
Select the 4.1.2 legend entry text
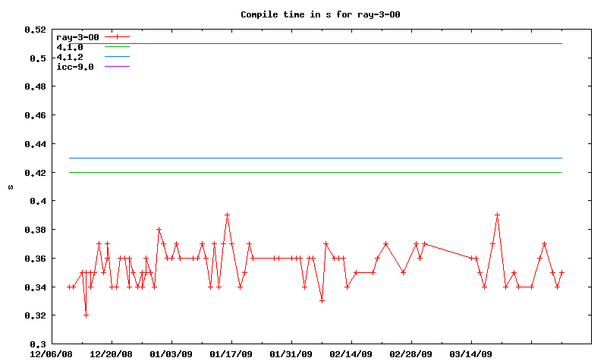point(71,57)
